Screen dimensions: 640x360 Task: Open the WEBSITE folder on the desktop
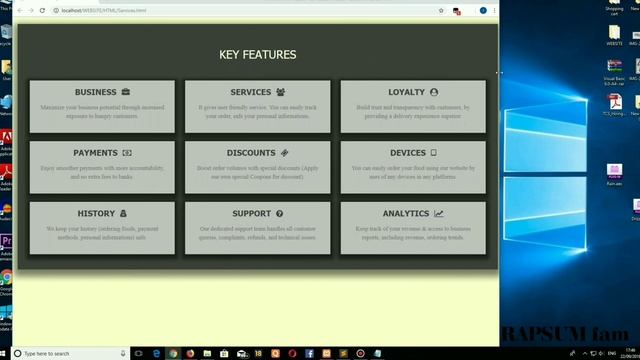pyautogui.click(x=614, y=35)
